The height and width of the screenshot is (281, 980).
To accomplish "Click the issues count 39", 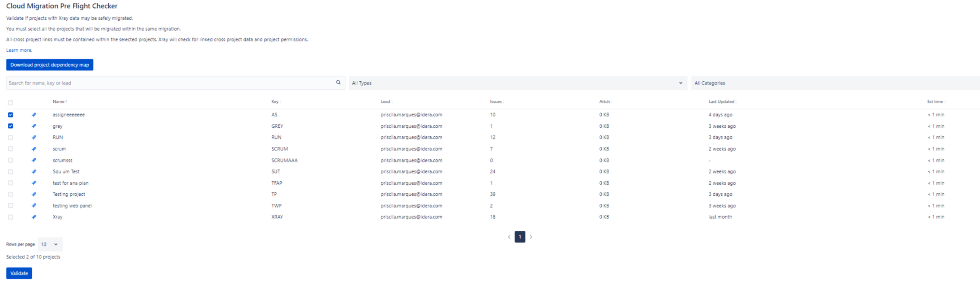I will (x=493, y=194).
